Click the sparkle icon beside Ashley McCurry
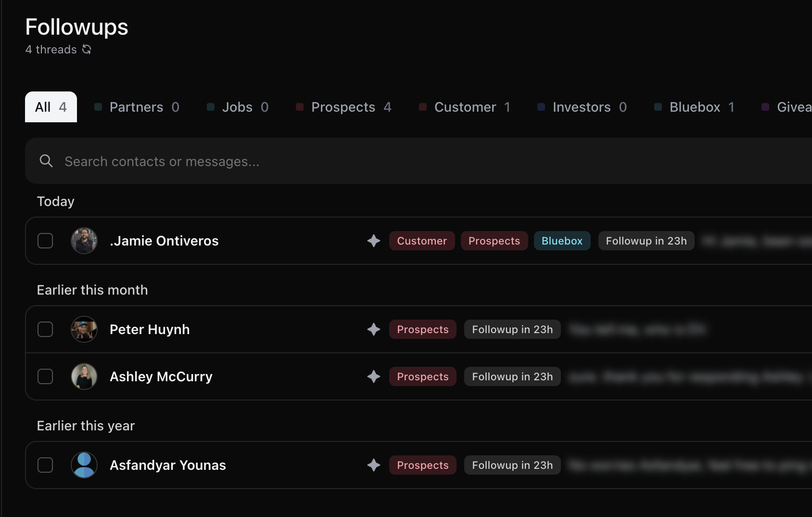812x517 pixels. 374,376
